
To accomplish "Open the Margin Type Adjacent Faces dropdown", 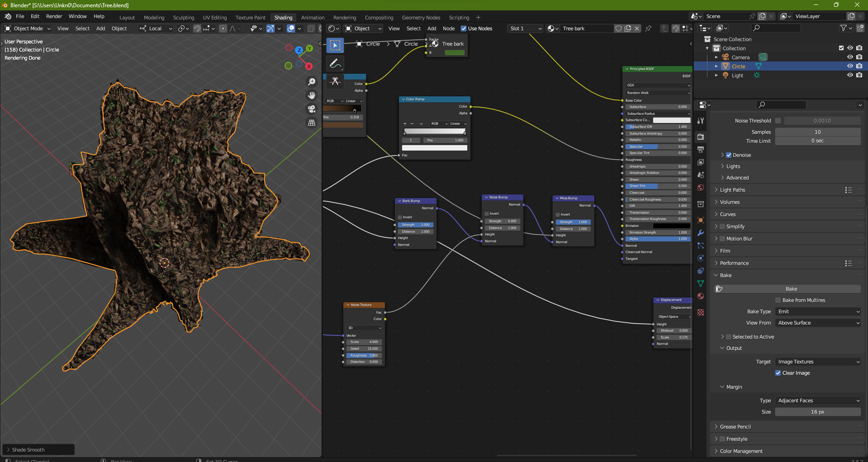I will [818, 401].
